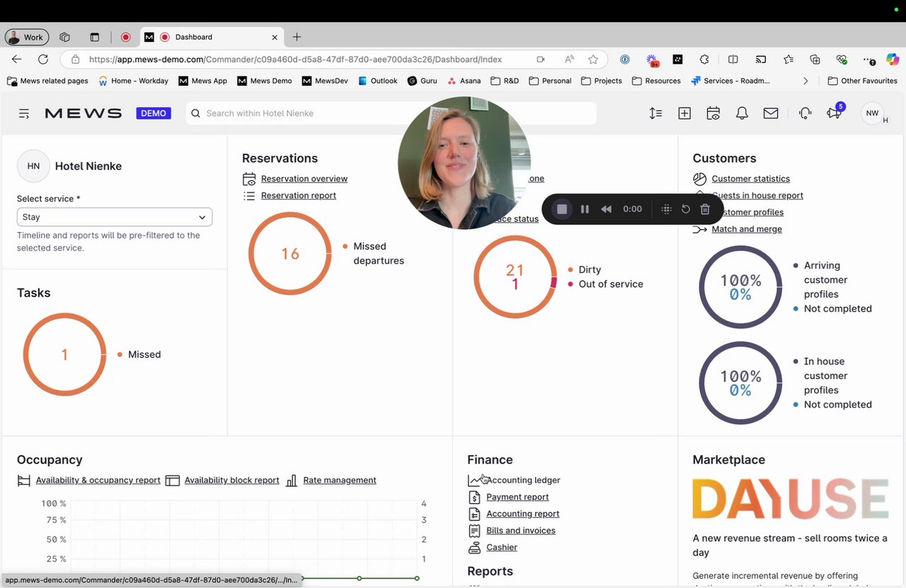
Task: Click the HN Hotel Nienke avatar
Action: pyautogui.click(x=33, y=166)
